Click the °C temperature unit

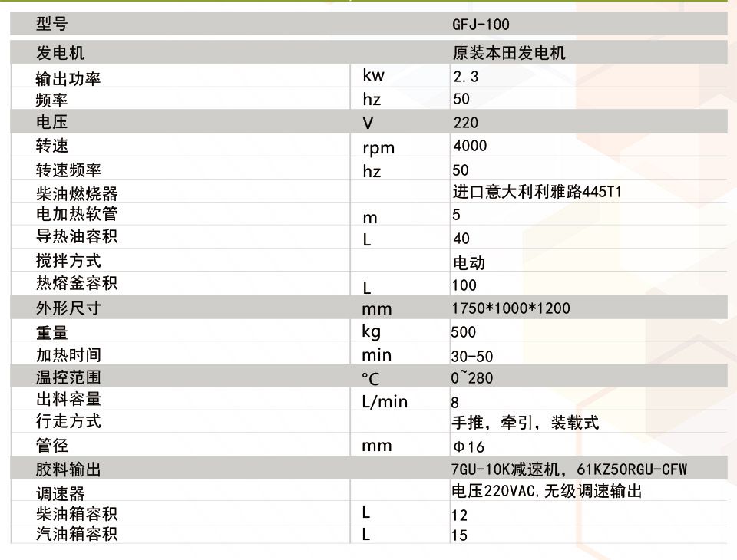[370, 378]
